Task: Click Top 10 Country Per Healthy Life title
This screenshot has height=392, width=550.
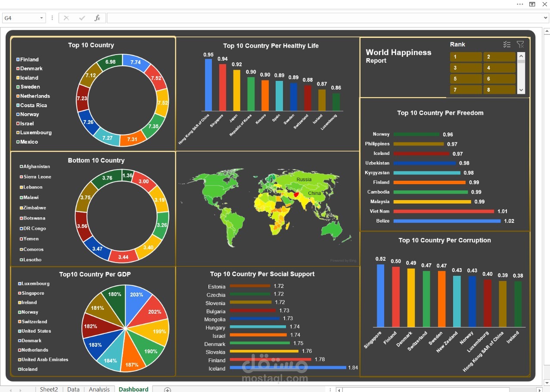Action: pos(271,46)
